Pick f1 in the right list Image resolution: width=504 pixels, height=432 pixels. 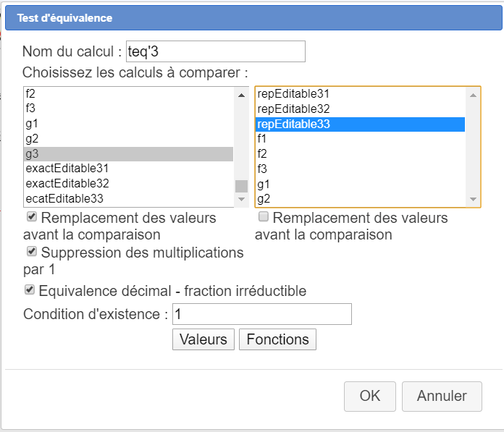pos(262,138)
